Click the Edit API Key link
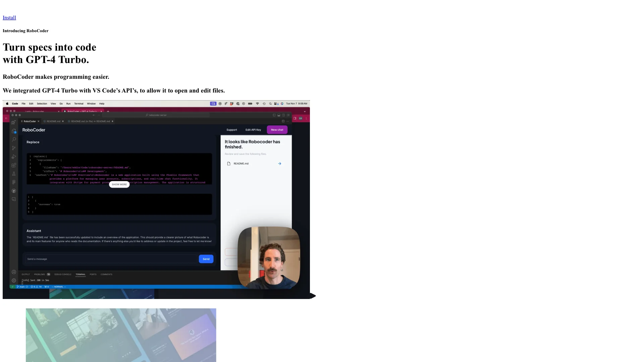 coord(253,130)
